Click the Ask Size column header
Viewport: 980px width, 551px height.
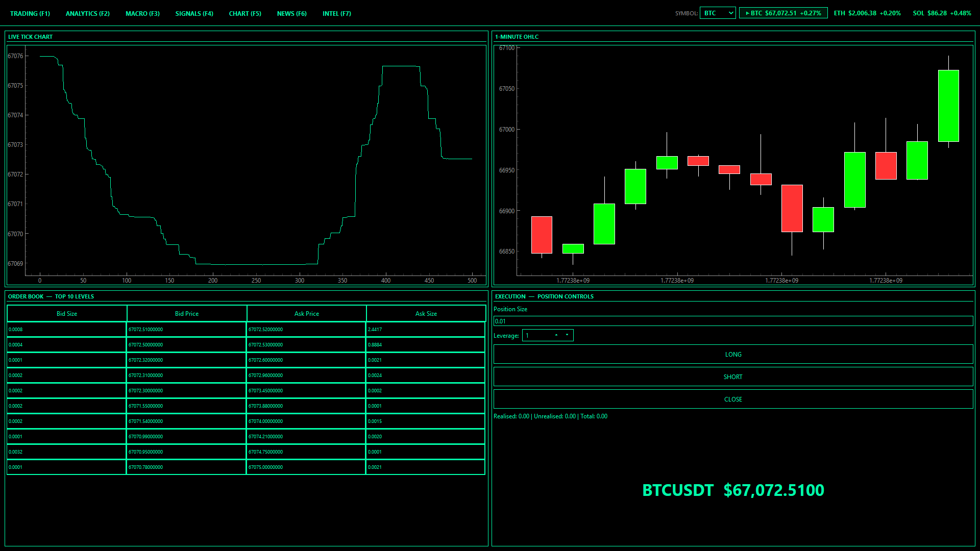coord(426,314)
